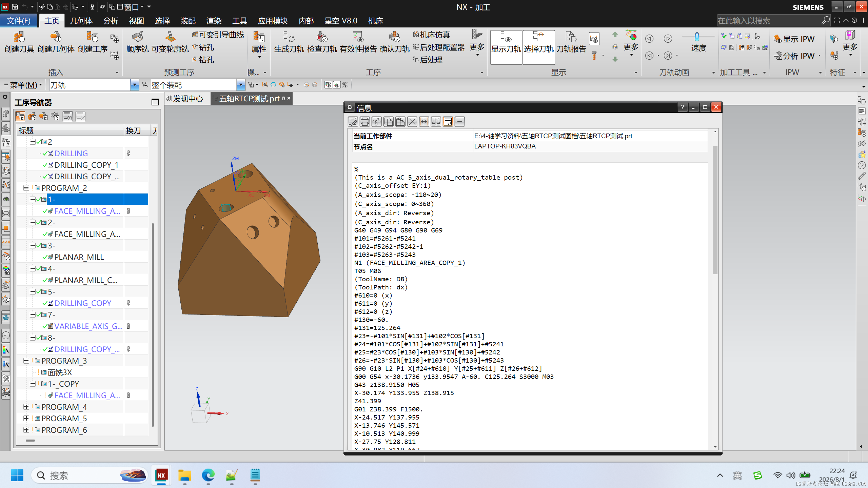
Task: Play the tool path animation backward
Action: 649,39
